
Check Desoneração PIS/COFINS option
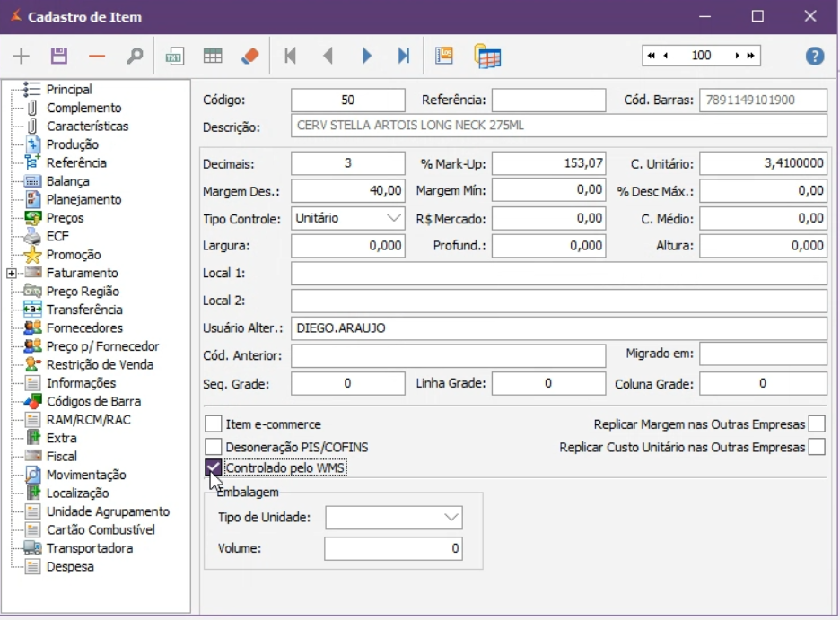tap(214, 447)
